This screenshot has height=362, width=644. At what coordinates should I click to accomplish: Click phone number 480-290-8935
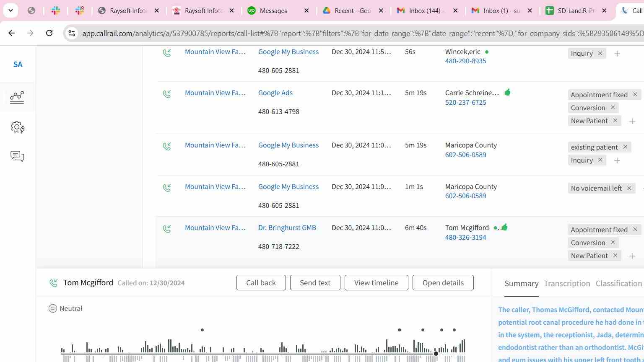point(465,61)
